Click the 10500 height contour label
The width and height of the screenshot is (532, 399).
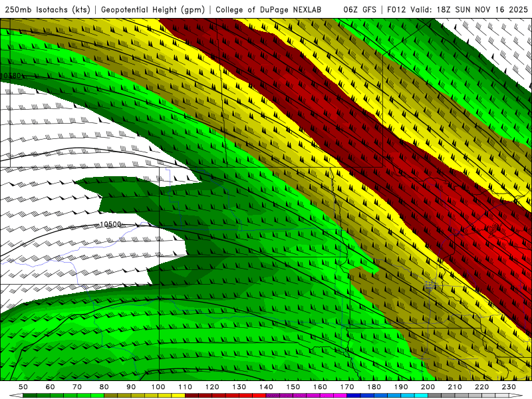pos(110,224)
